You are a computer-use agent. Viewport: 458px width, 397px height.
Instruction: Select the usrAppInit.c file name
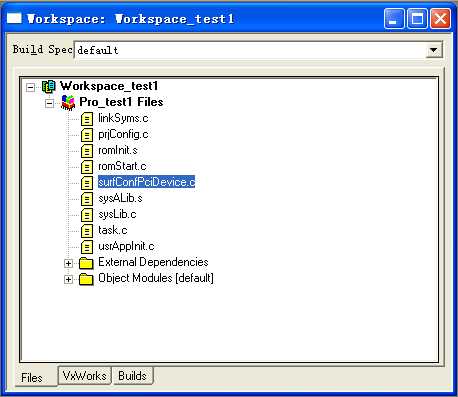[x=126, y=246]
